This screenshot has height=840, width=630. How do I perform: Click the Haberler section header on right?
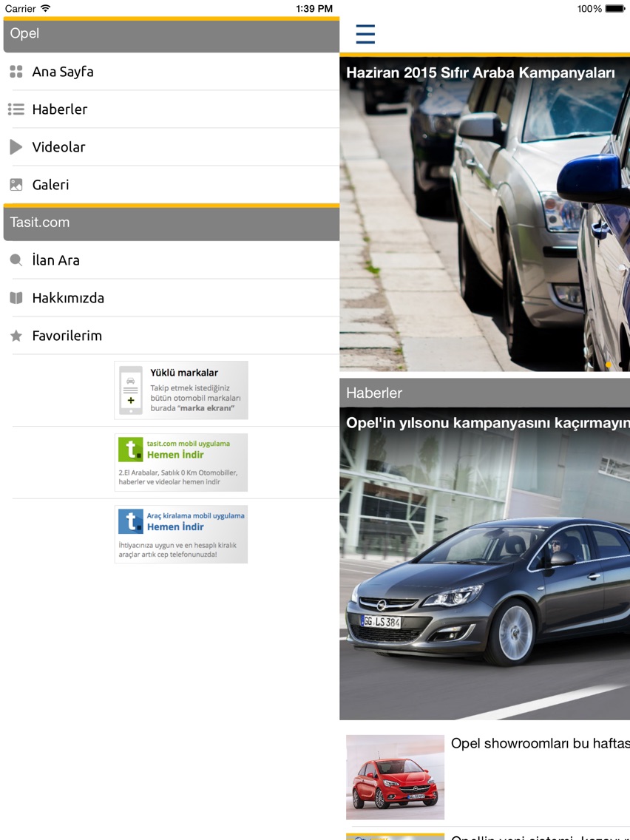click(x=485, y=393)
